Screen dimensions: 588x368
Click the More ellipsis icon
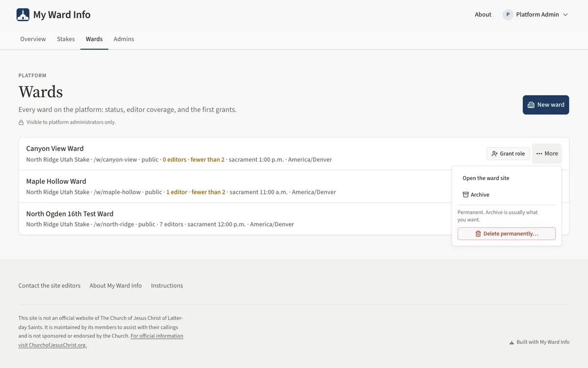pyautogui.click(x=539, y=154)
